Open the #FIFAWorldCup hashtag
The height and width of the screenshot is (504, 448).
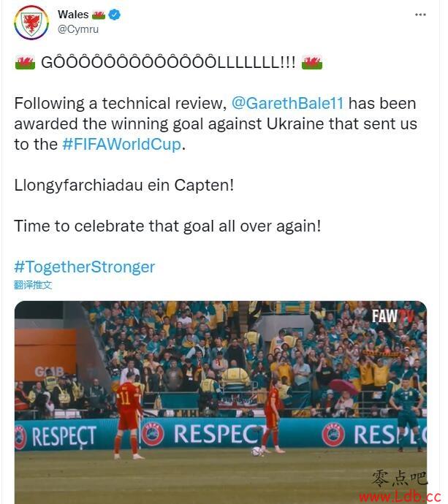point(122,145)
